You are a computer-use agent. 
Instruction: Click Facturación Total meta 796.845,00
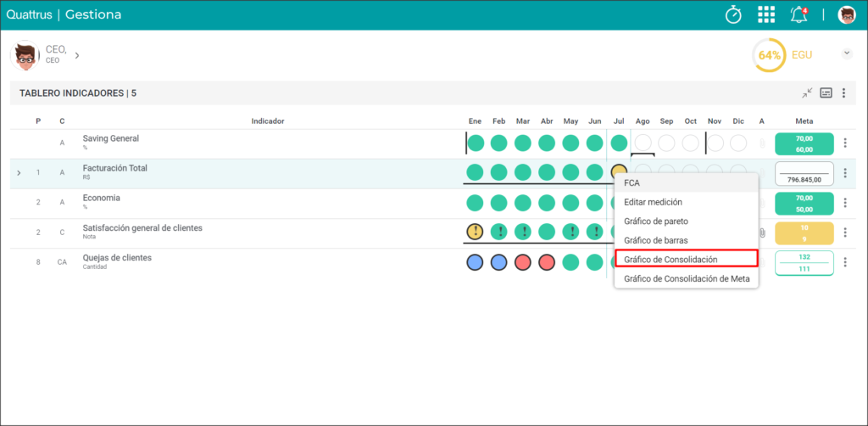pos(804,173)
